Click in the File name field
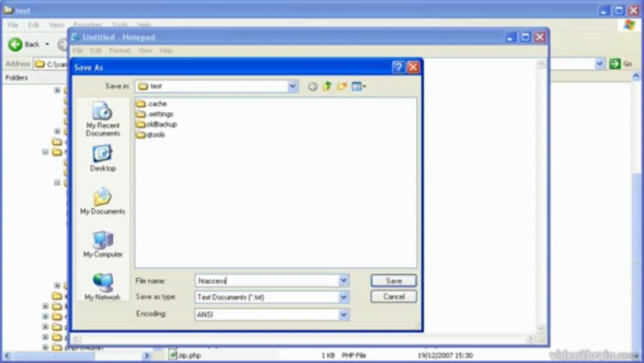Image resolution: width=644 pixels, height=363 pixels. pos(267,281)
